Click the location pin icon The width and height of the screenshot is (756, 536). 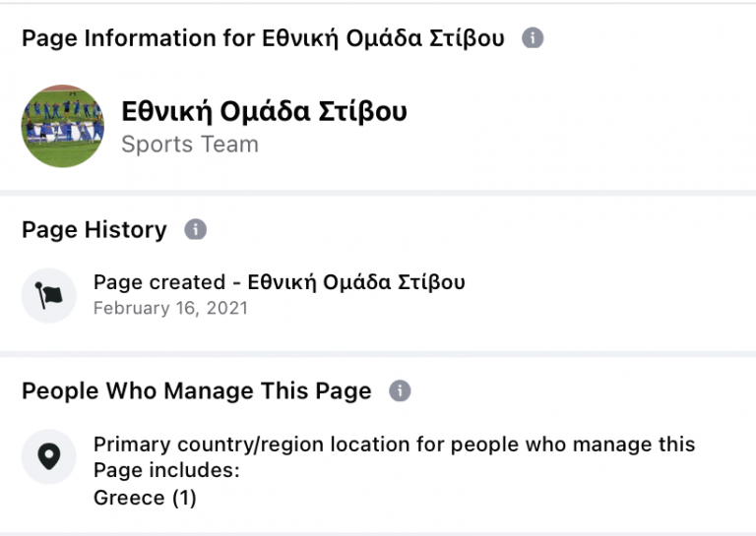point(48,457)
